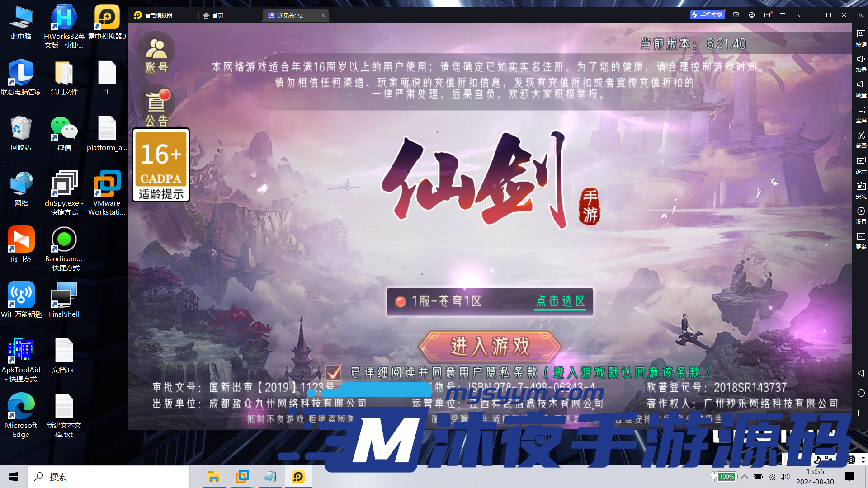
Task: Uncheck the privacy agreement checkbox
Action: coord(334,373)
